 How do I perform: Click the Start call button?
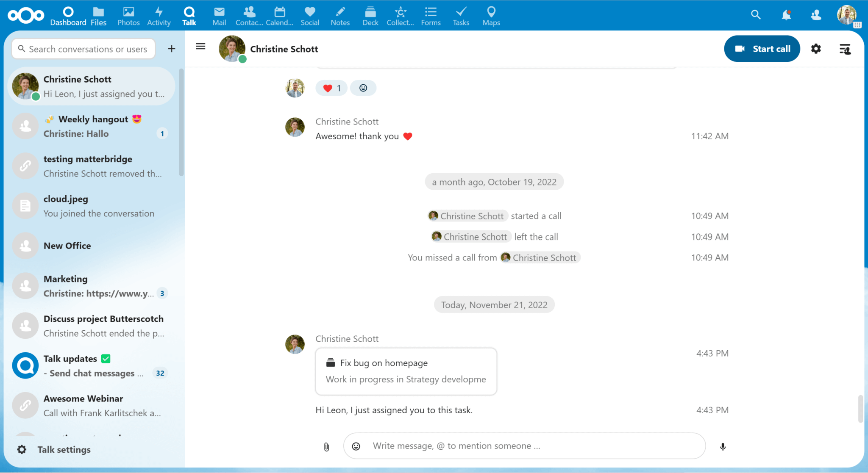point(762,48)
